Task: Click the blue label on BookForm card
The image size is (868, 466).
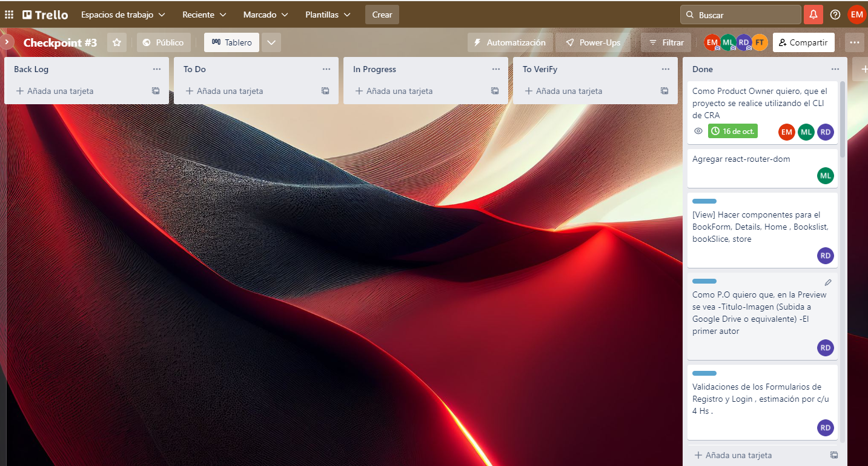Action: (704, 201)
